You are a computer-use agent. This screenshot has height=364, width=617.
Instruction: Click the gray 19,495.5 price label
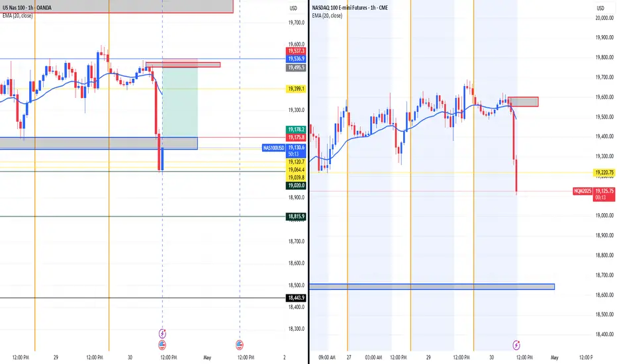[x=296, y=68]
